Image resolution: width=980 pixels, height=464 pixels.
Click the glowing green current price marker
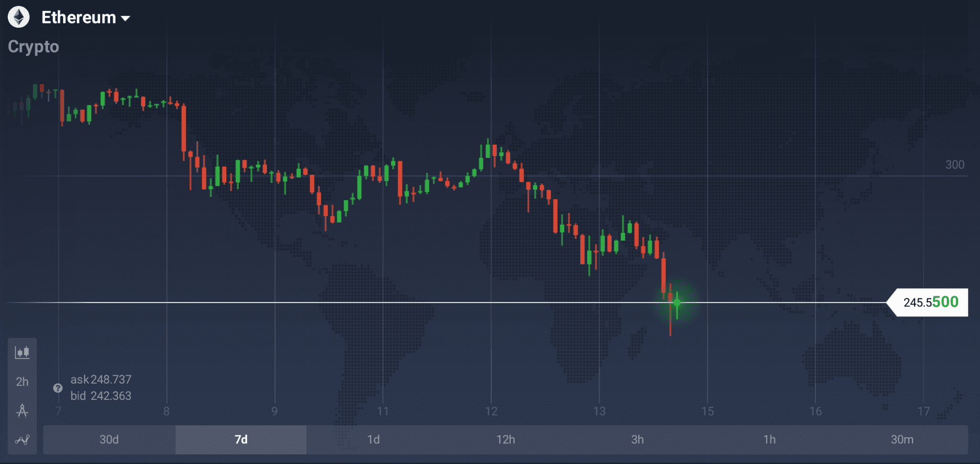coord(677,303)
